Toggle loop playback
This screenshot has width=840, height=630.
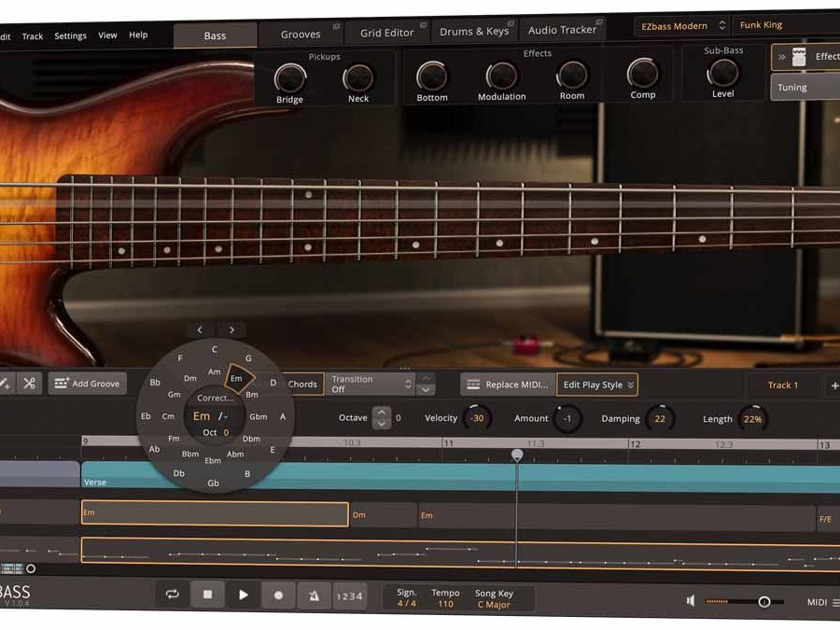[x=173, y=595]
